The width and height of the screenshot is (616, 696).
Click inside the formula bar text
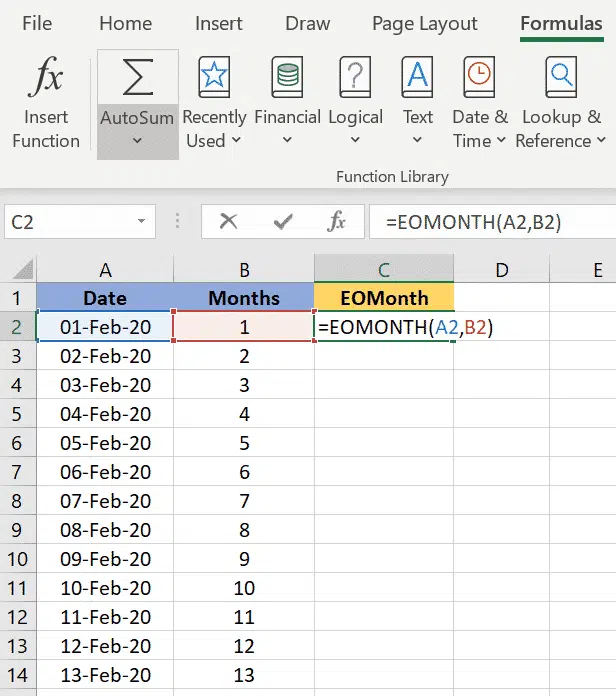(x=473, y=221)
